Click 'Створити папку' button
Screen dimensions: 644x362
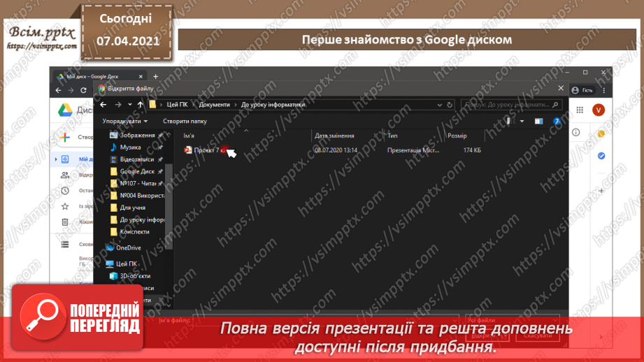185,121
